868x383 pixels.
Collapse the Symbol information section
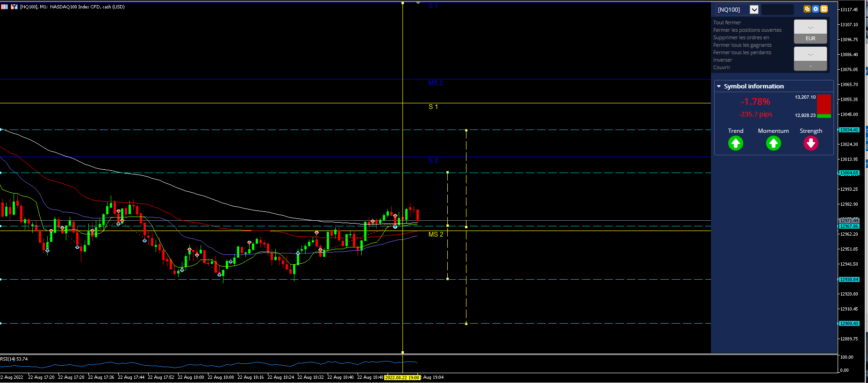pyautogui.click(x=719, y=87)
